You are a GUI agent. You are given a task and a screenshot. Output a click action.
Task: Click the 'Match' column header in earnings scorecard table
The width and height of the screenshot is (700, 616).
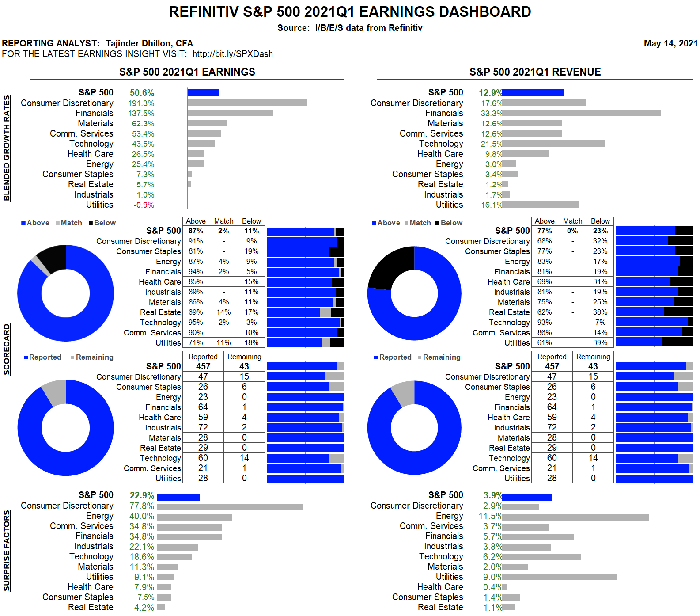224,221
